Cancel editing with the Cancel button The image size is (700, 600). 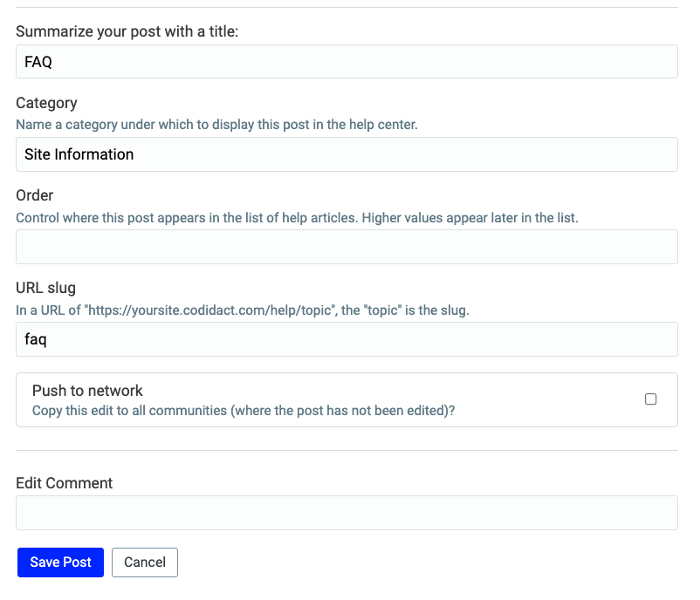(145, 562)
